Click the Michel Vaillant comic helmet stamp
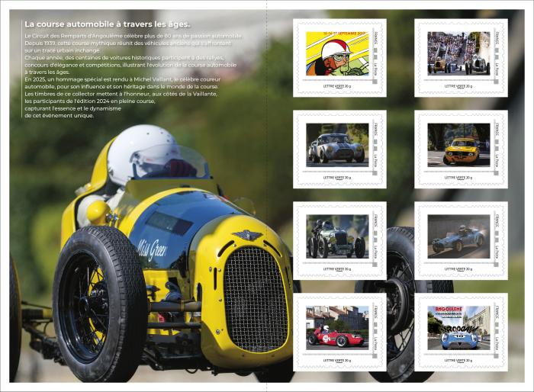The width and height of the screenshot is (534, 392). click(336, 53)
